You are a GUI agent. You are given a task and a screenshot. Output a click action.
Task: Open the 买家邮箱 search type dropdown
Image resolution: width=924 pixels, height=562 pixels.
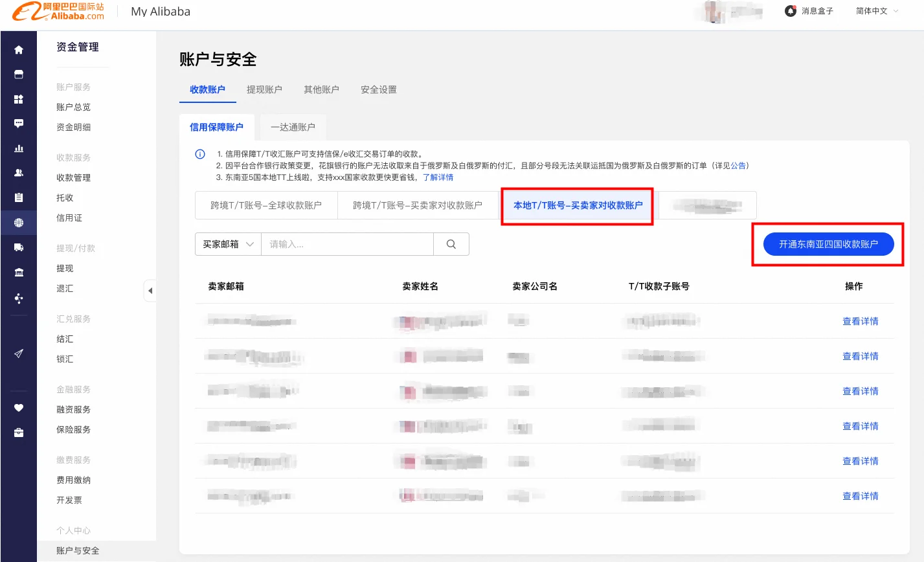[228, 244]
